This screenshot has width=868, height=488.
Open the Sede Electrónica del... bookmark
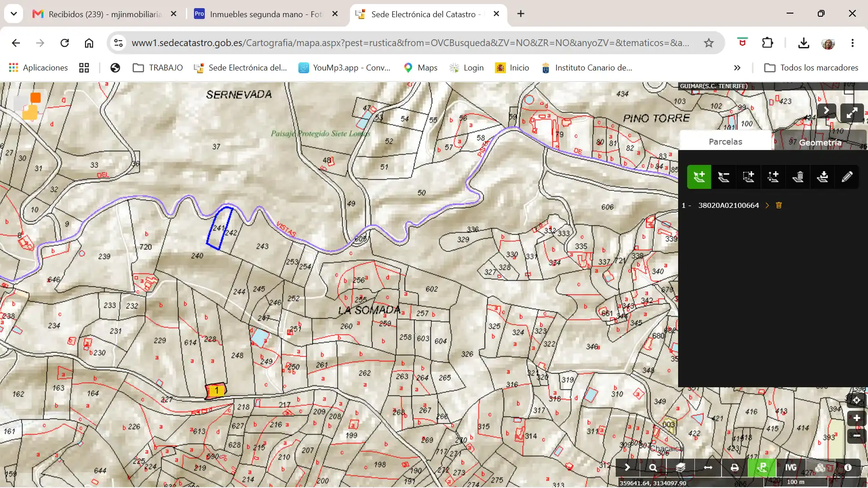240,68
